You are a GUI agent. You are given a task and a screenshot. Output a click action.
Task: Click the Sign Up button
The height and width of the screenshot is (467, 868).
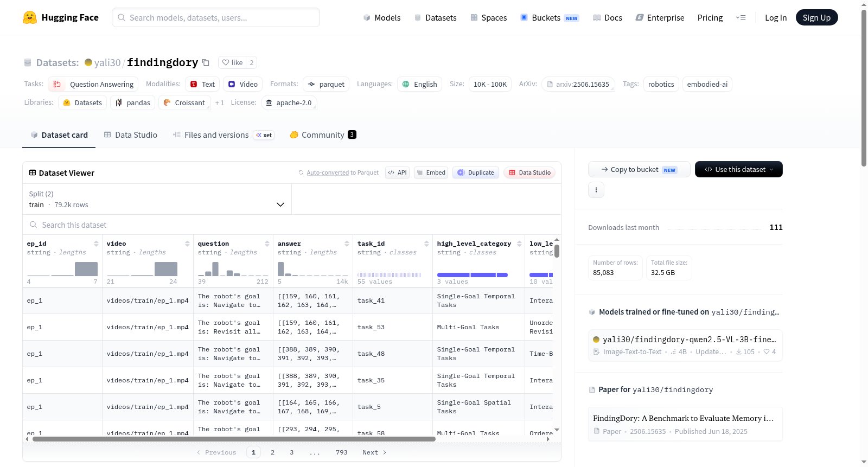(x=816, y=17)
